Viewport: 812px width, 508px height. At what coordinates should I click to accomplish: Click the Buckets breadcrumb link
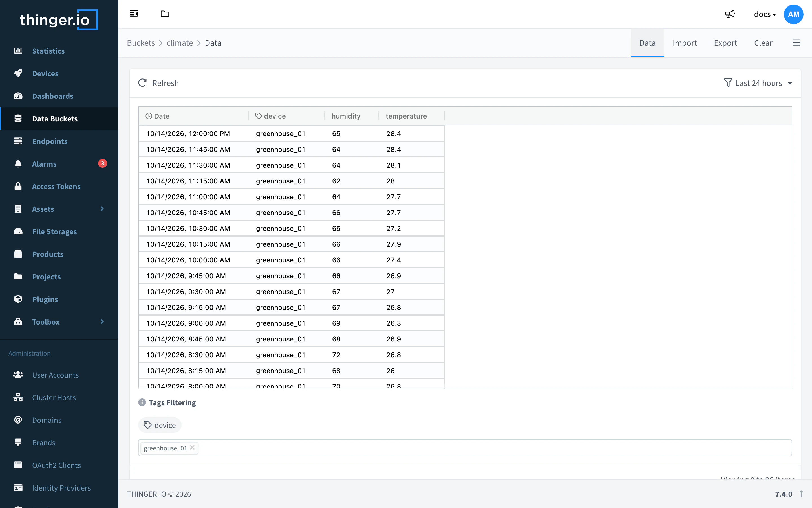[141, 43]
